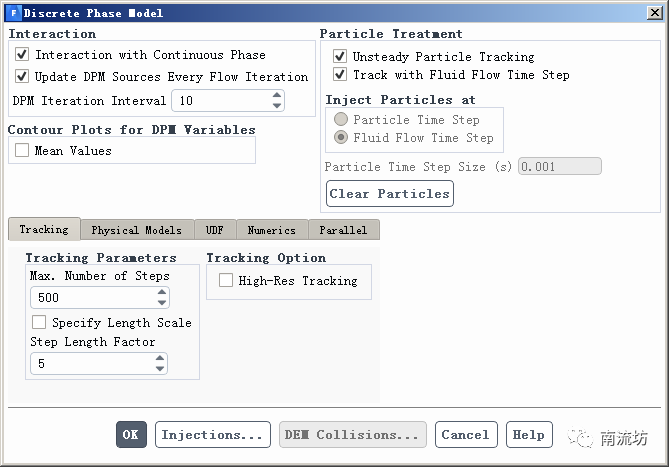Disable Unsteady Particle Tracking checkbox
669x467 pixels.
[x=340, y=57]
